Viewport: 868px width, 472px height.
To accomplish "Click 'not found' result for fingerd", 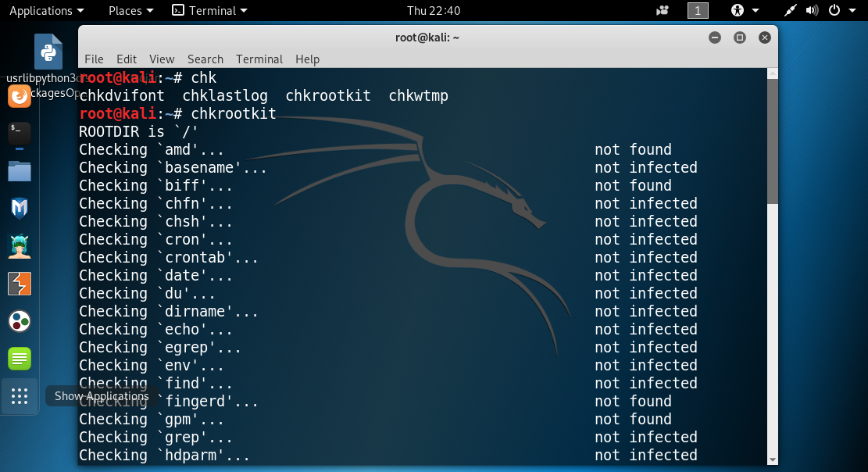I will [634, 401].
